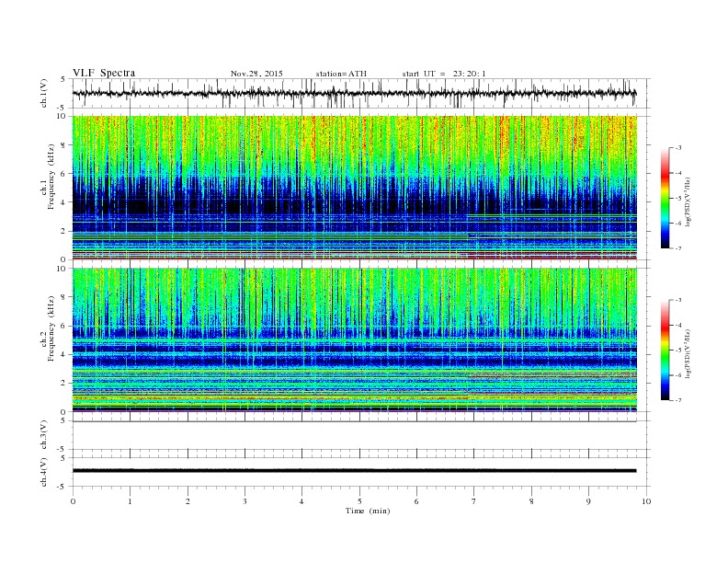Click the 7 minute tick label
This screenshot has width=728, height=563.
click(474, 501)
